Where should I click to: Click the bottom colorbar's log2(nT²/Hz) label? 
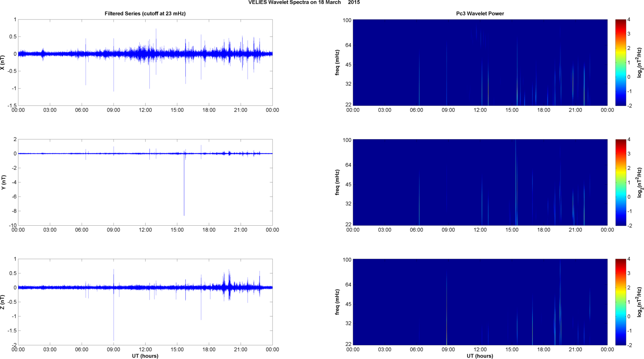[x=640, y=302]
